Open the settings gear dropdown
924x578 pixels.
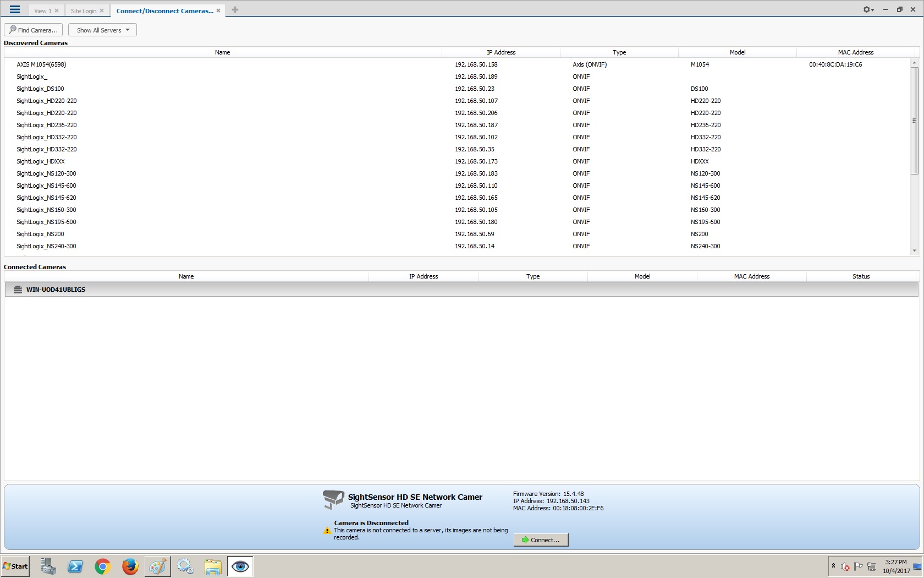pos(868,9)
